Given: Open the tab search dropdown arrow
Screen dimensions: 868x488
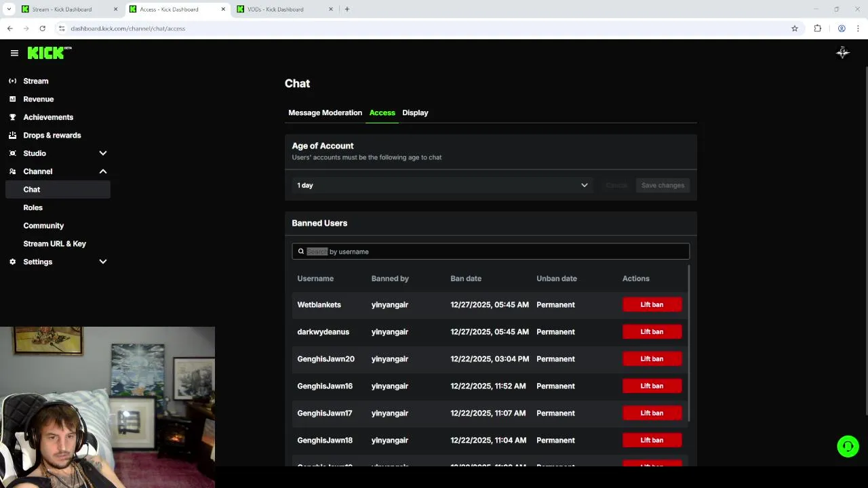Looking at the screenshot, I should coord(9,9).
